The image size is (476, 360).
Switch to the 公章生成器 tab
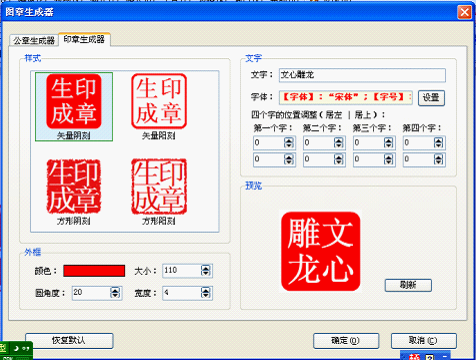point(34,41)
